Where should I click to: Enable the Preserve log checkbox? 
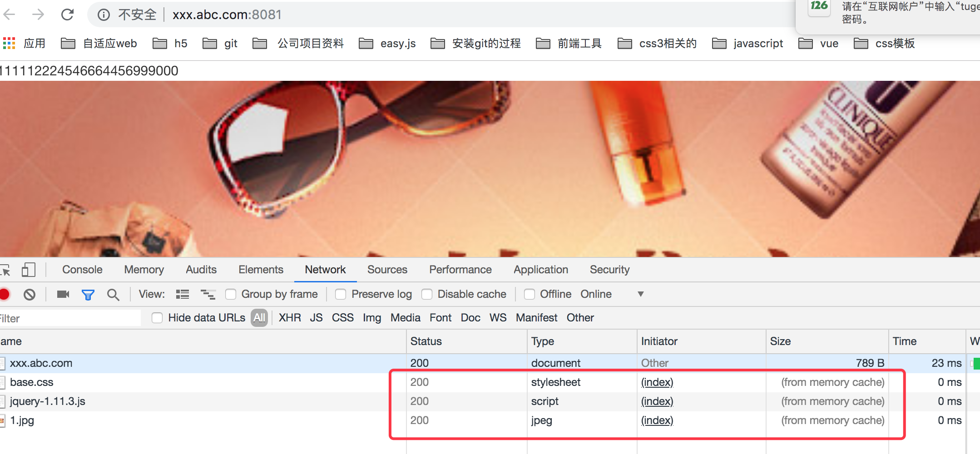341,294
